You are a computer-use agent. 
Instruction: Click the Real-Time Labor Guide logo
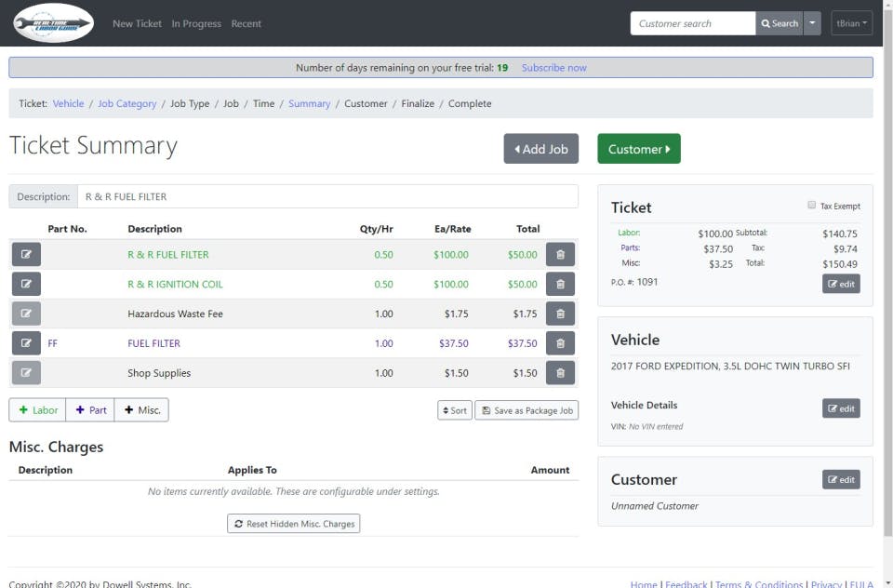(x=51, y=23)
